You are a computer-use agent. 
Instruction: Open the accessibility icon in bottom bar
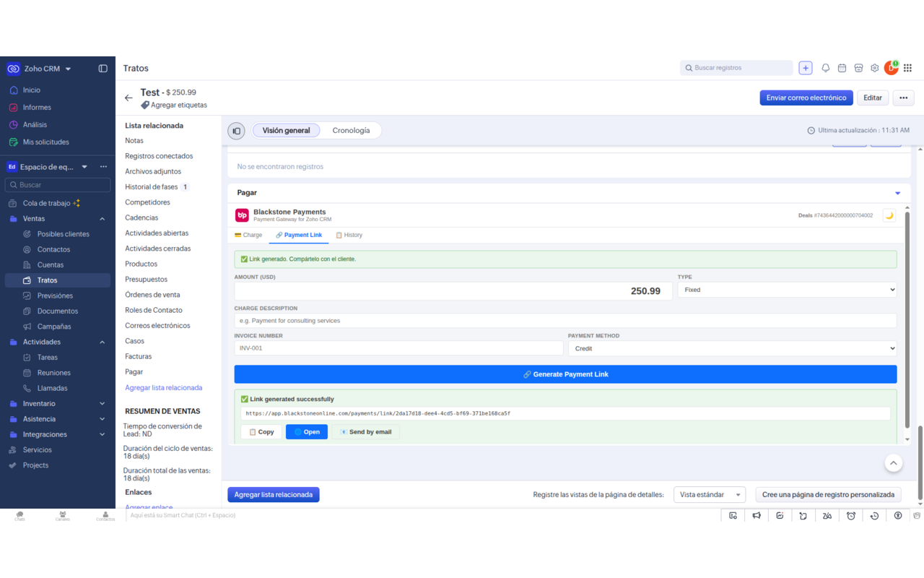[898, 515]
